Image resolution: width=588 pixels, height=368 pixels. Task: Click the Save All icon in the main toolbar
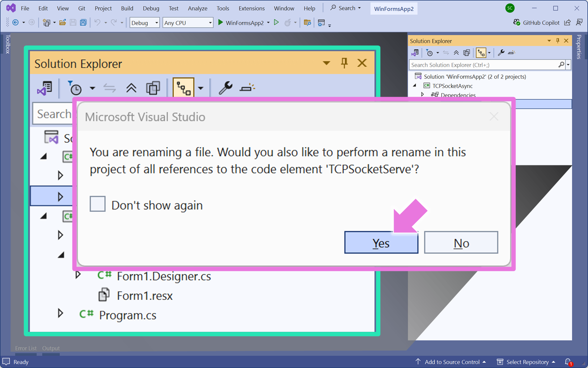(x=83, y=22)
